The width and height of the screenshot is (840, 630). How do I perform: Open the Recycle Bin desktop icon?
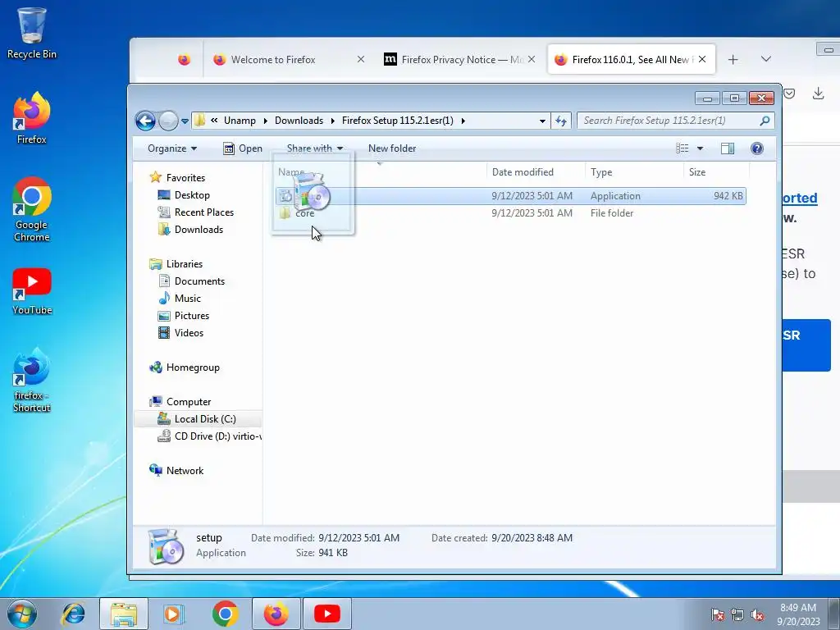click(32, 33)
